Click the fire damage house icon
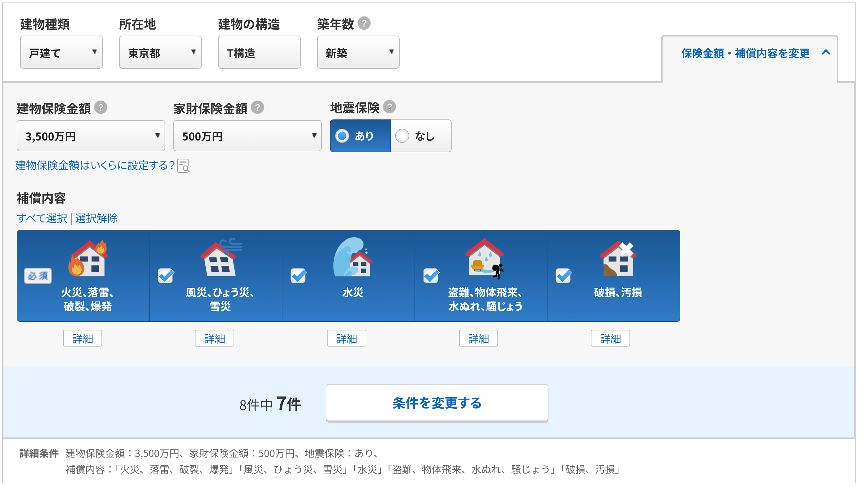868x487 pixels. tap(88, 258)
